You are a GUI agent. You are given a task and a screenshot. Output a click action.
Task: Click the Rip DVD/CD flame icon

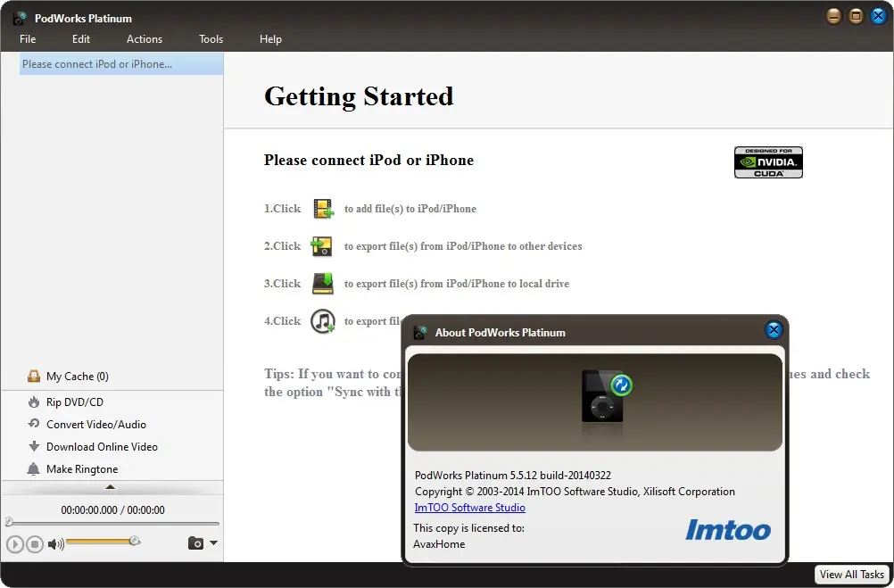[x=34, y=402]
